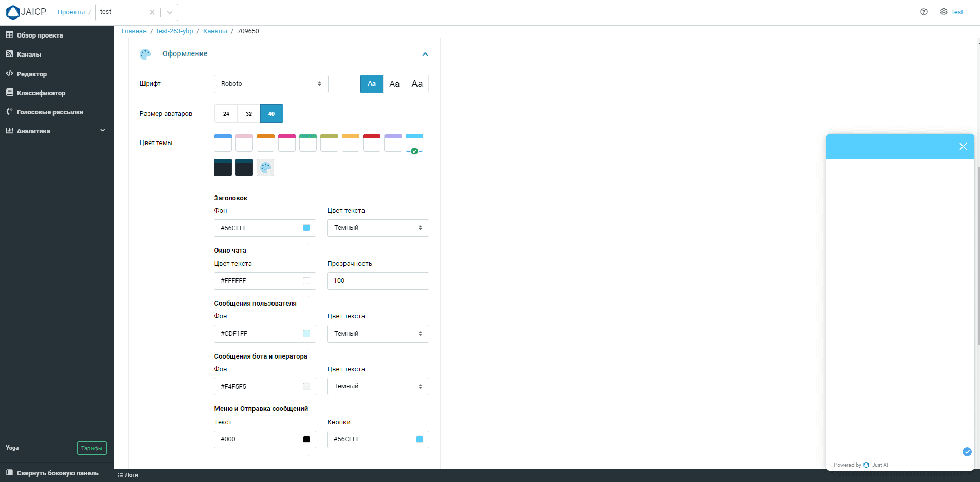980x482 pixels.
Task: Close the chat widget preview
Action: point(963,147)
